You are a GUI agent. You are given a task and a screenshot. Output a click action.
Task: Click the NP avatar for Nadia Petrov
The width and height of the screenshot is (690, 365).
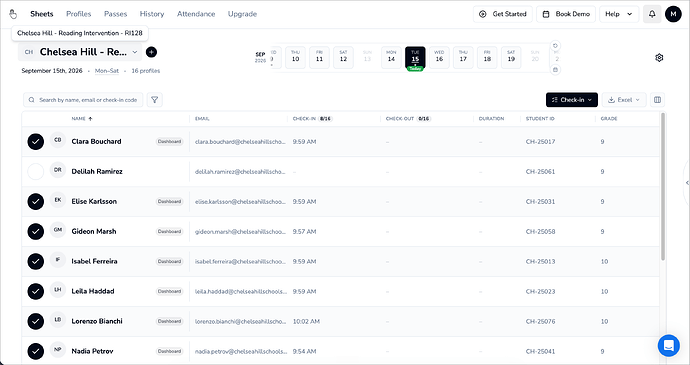pyautogui.click(x=58, y=350)
